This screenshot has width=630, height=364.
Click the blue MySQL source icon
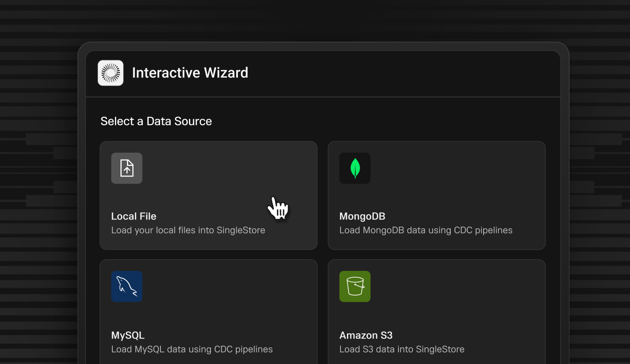point(126,286)
